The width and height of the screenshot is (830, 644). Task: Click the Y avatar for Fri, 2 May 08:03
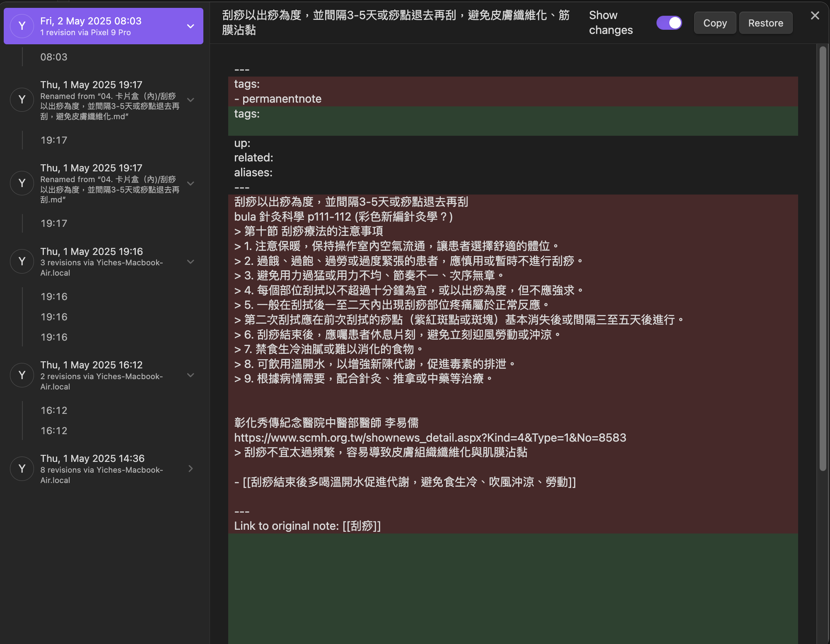[22, 26]
